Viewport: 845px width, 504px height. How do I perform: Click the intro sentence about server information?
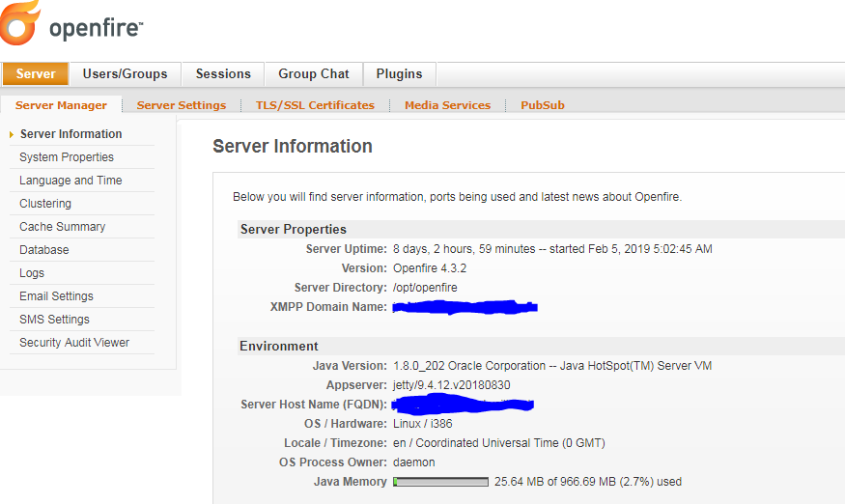click(457, 197)
